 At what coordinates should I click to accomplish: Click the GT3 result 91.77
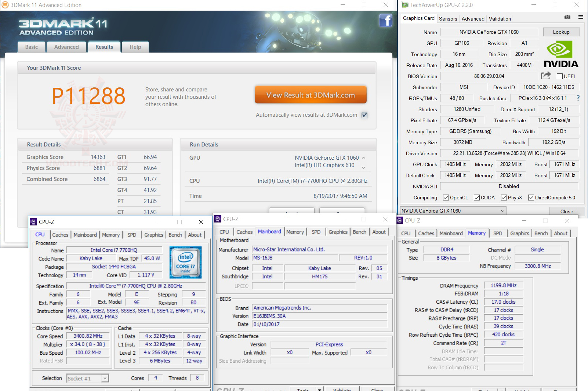pyautogui.click(x=150, y=179)
